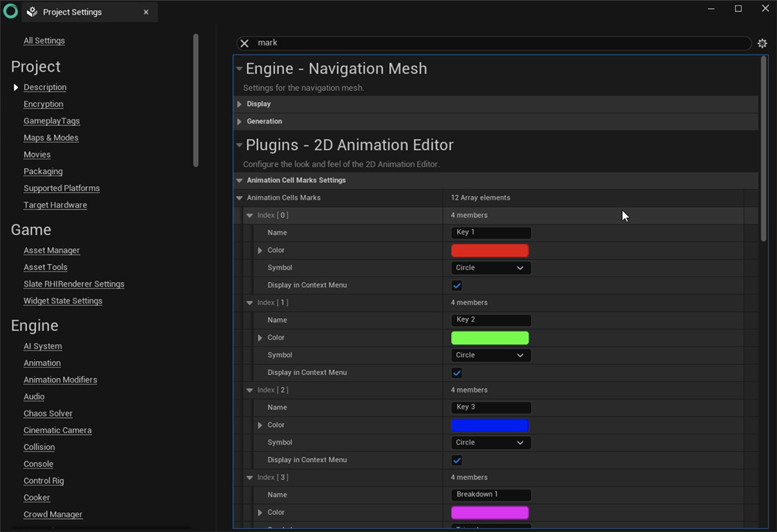Image resolution: width=777 pixels, height=532 pixels.
Task: Pick the magenta color swatch for Breakdown 1
Action: (490, 513)
